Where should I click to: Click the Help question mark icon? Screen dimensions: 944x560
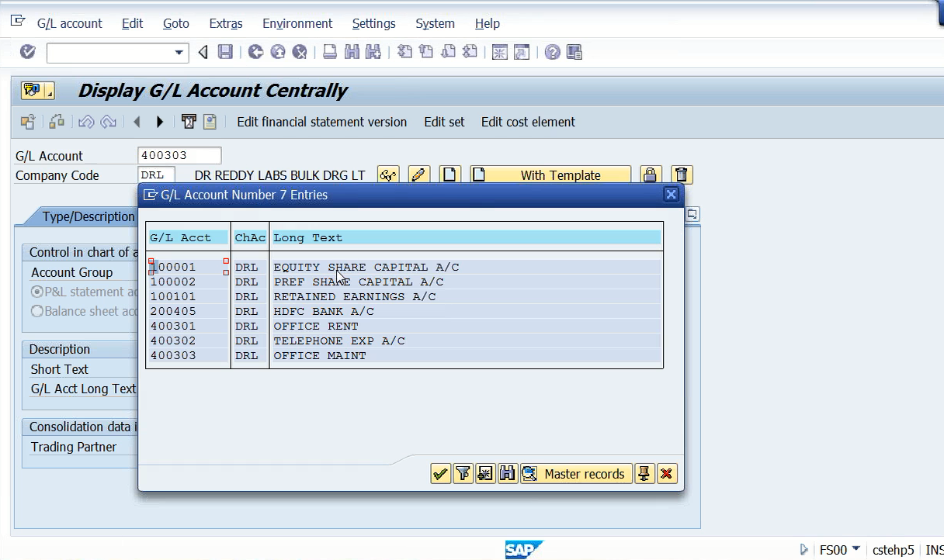click(552, 52)
